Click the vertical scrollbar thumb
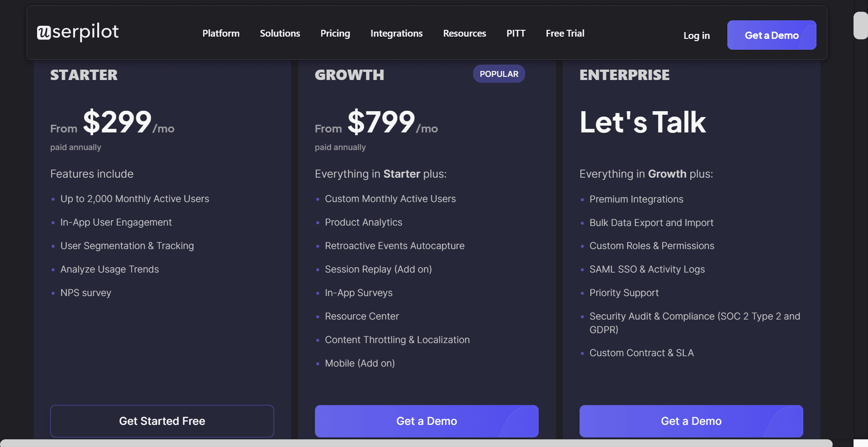This screenshot has height=447, width=868. pos(860,26)
